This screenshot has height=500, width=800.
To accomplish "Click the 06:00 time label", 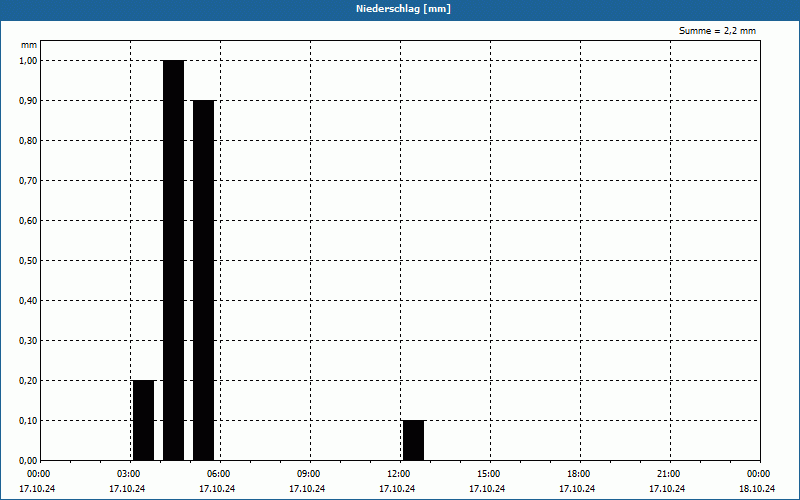I will (219, 474).
